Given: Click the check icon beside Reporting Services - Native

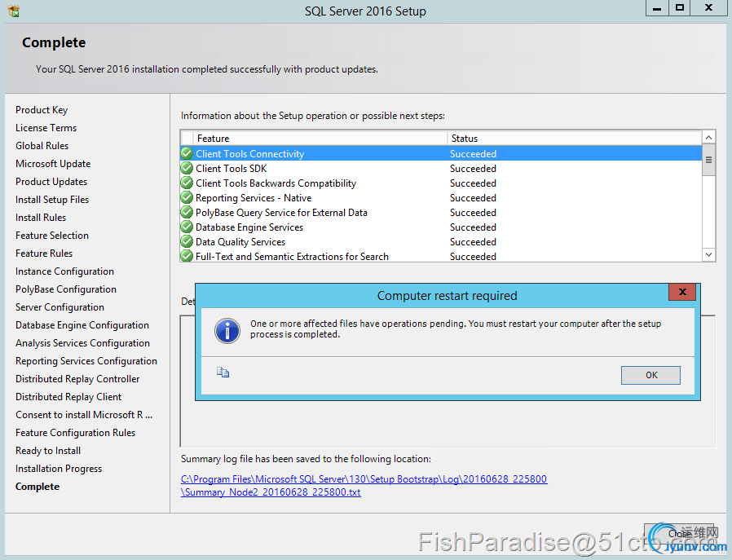Looking at the screenshot, I should pos(187,197).
